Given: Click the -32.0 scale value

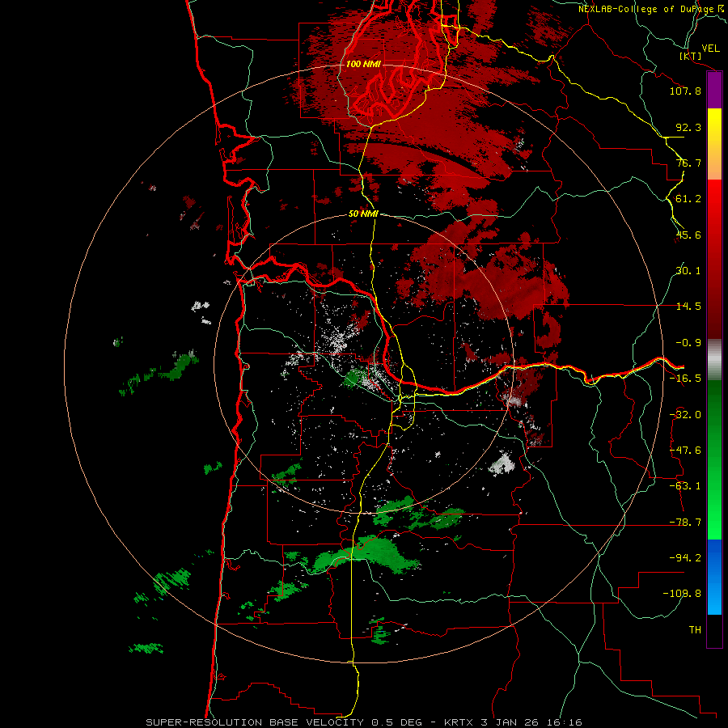Looking at the screenshot, I should point(685,415).
